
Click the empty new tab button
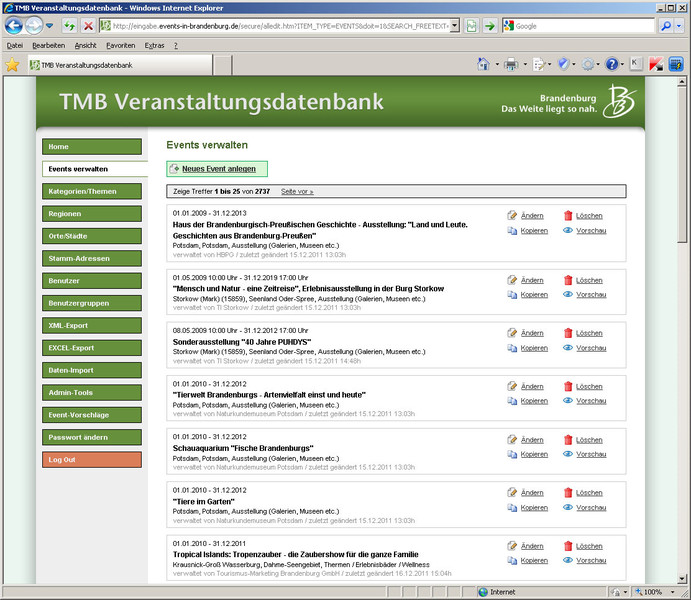[x=223, y=65]
